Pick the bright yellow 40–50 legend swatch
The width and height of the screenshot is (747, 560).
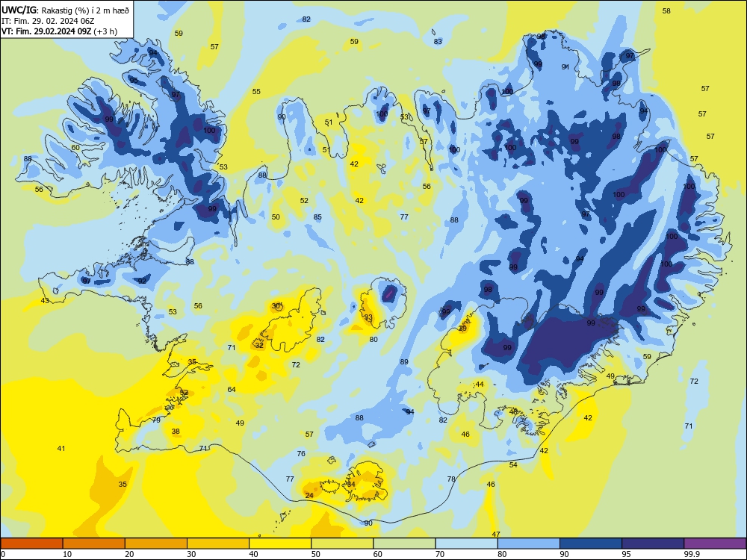(x=280, y=544)
